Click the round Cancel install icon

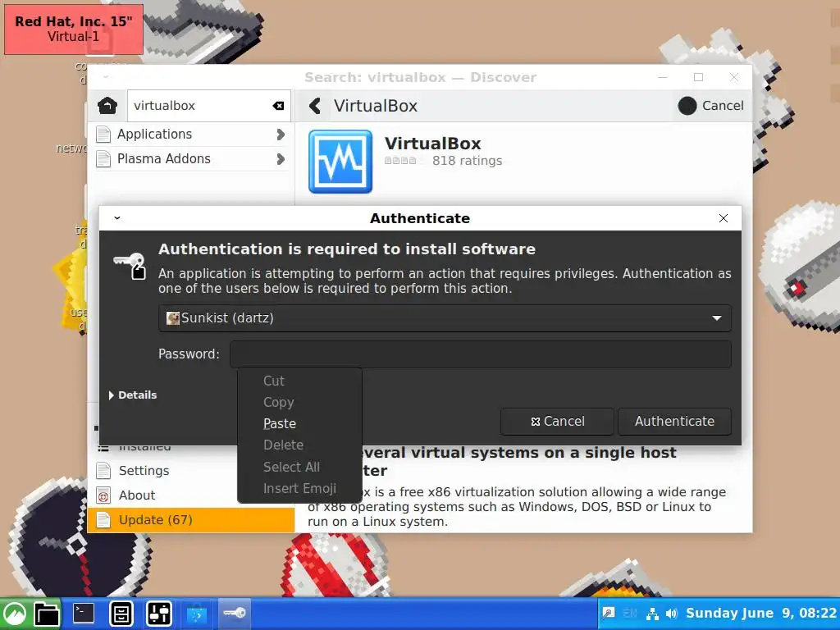coord(687,106)
